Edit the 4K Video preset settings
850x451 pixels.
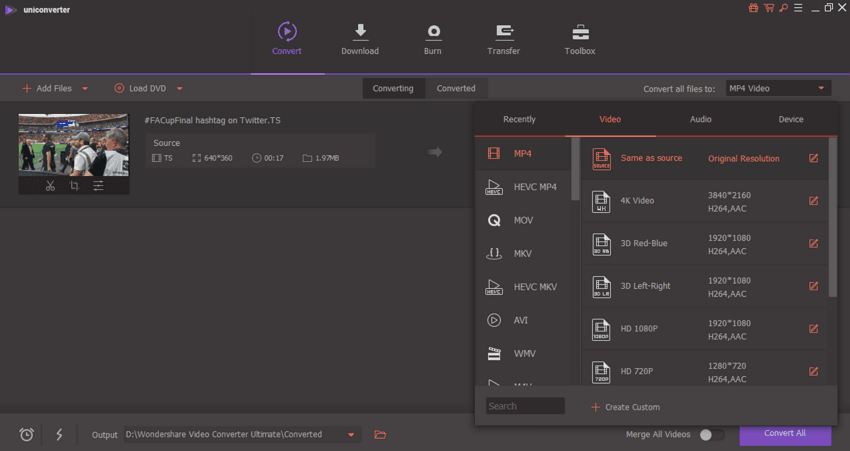click(x=813, y=201)
